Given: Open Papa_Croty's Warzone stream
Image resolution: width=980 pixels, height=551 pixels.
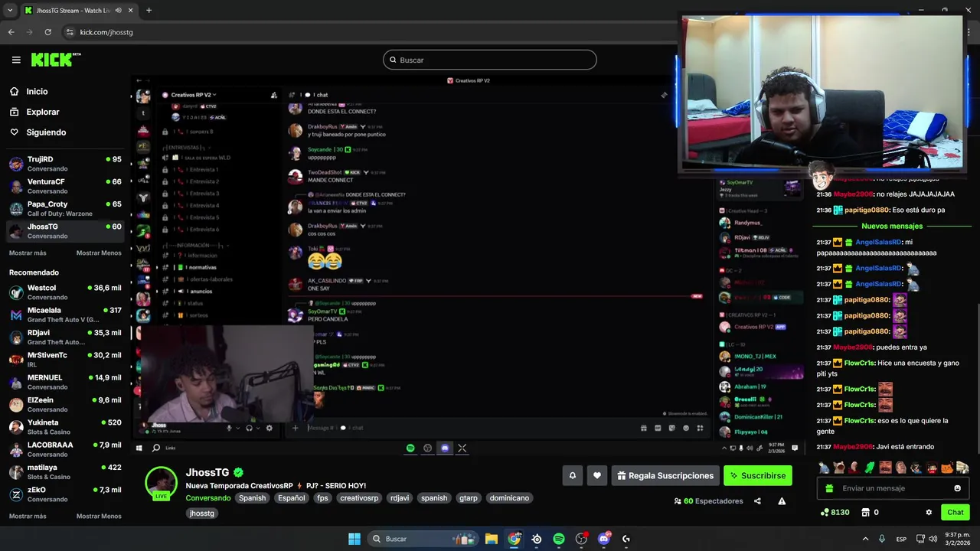Looking at the screenshot, I should (x=65, y=208).
